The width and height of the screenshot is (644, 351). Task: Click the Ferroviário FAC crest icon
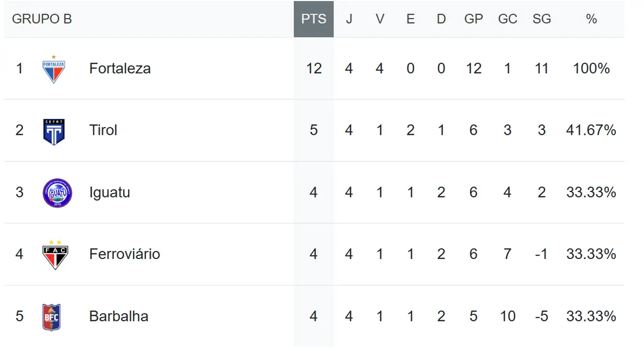coord(55,254)
